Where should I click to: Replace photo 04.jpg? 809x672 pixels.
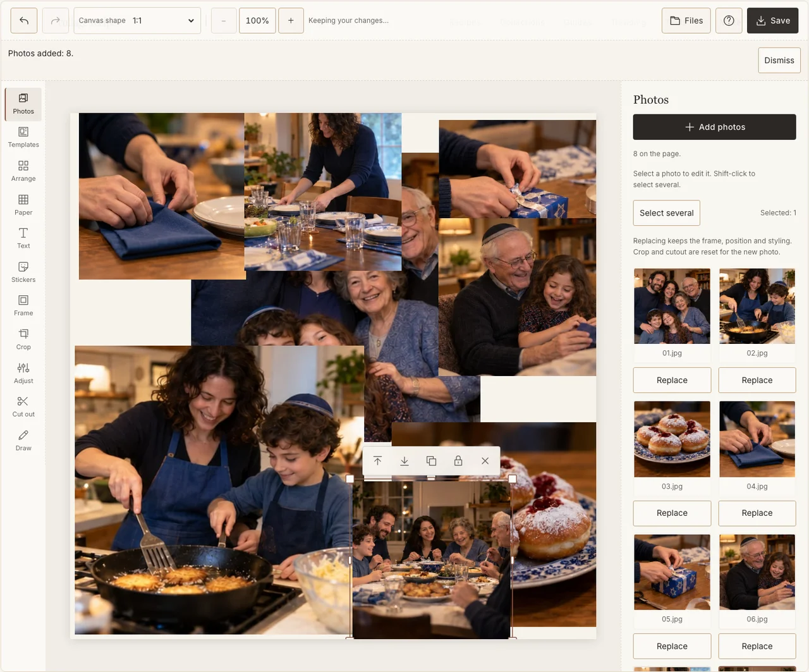757,513
